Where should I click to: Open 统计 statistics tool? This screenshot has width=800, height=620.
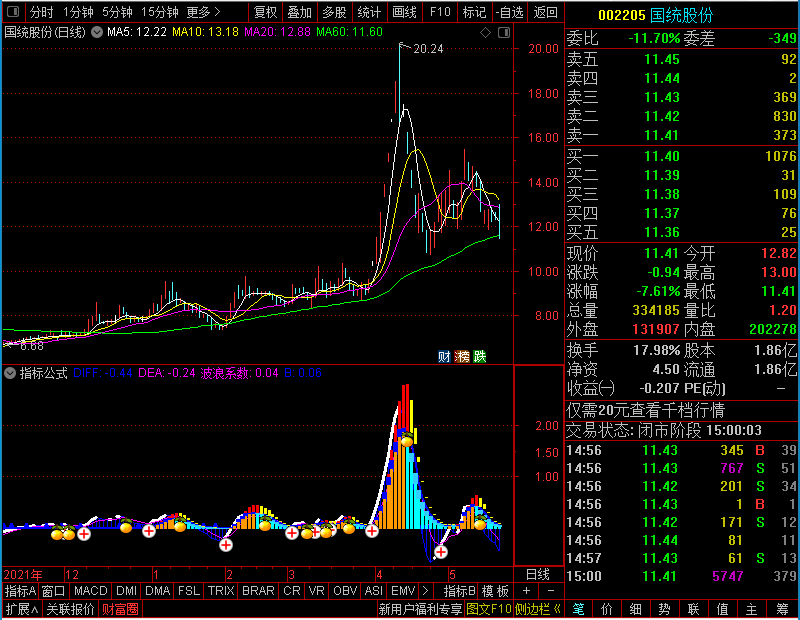(x=369, y=12)
